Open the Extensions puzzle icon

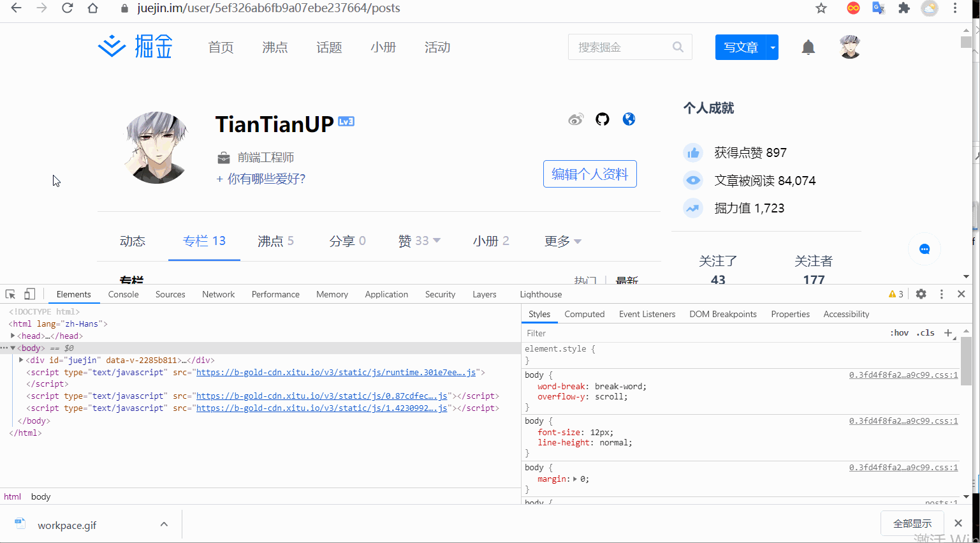(x=904, y=8)
